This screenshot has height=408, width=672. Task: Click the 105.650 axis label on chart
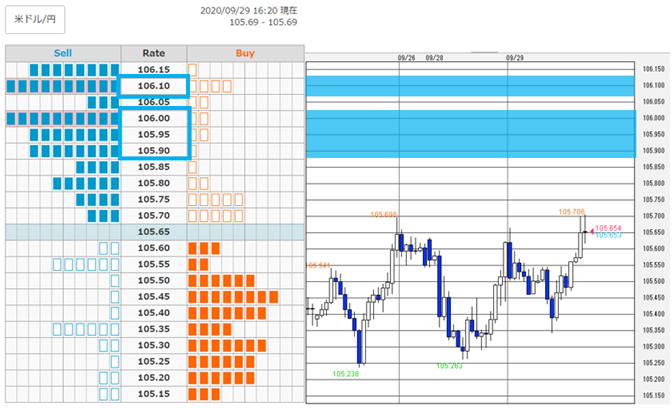654,232
